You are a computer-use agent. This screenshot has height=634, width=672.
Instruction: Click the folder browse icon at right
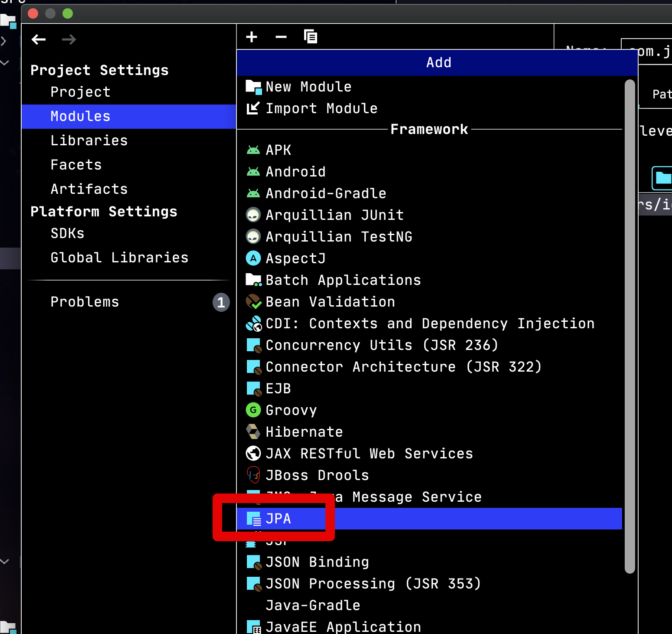click(662, 178)
